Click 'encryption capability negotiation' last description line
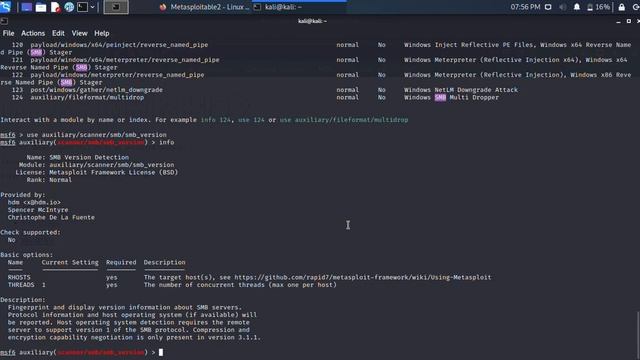Screen dimensions: 640x360 coord(134,338)
